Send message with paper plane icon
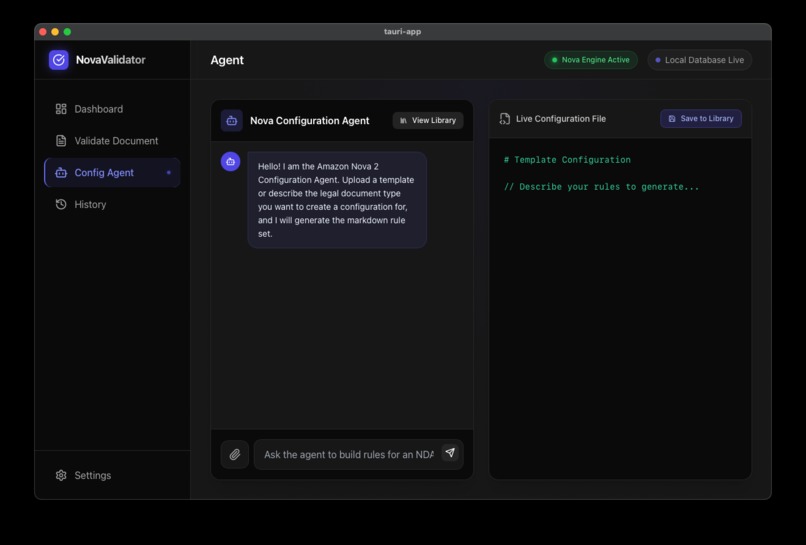Image resolution: width=806 pixels, height=545 pixels. (450, 453)
